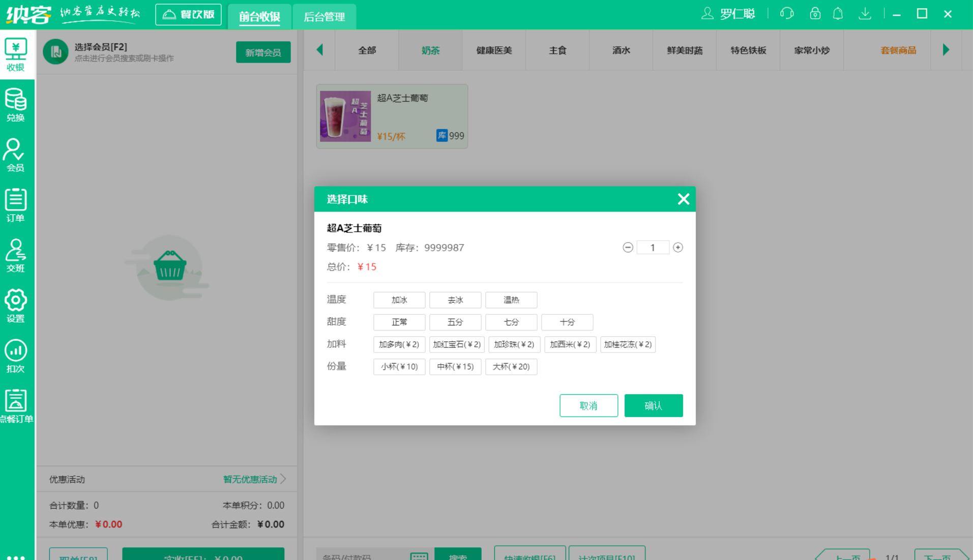Increase quantity with the plus stepper
The height and width of the screenshot is (560, 973).
click(678, 247)
